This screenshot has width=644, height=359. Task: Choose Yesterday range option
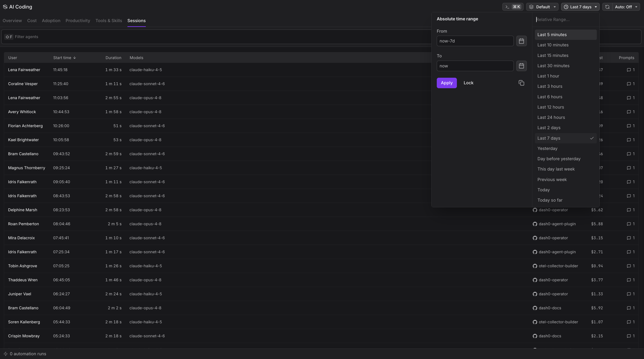(566, 148)
